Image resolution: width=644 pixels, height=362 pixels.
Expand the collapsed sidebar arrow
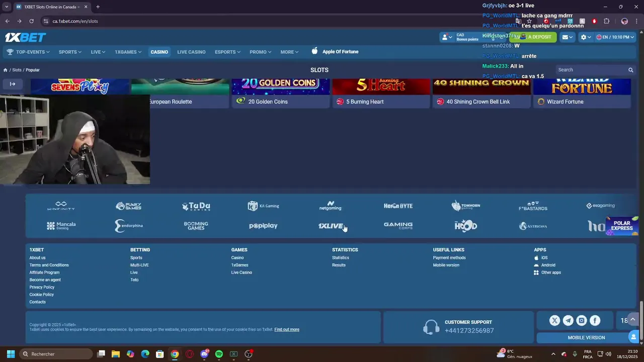coord(13,84)
